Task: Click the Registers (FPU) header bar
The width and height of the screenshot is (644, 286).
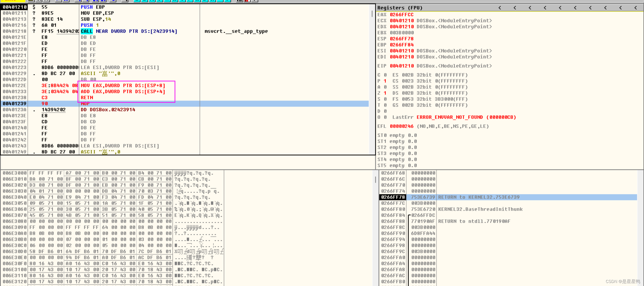Action: (400, 8)
